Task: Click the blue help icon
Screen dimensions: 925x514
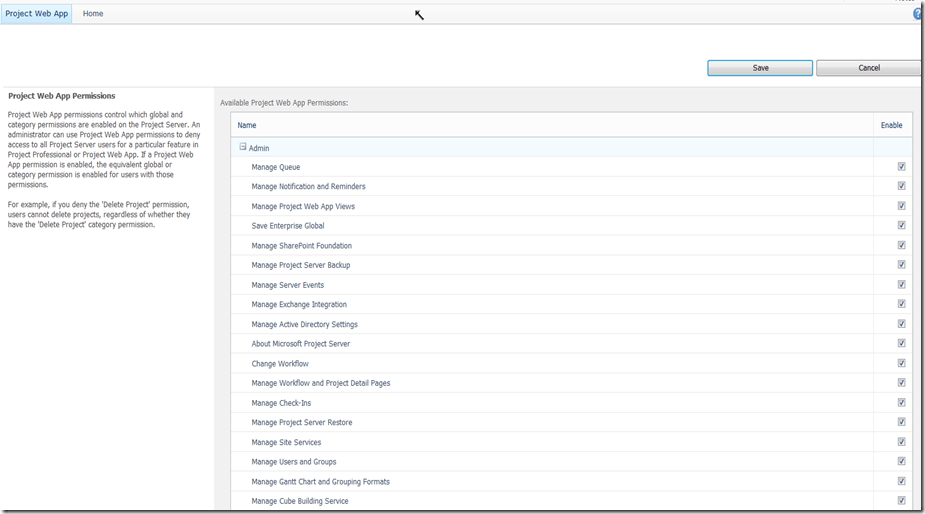Action: point(917,14)
